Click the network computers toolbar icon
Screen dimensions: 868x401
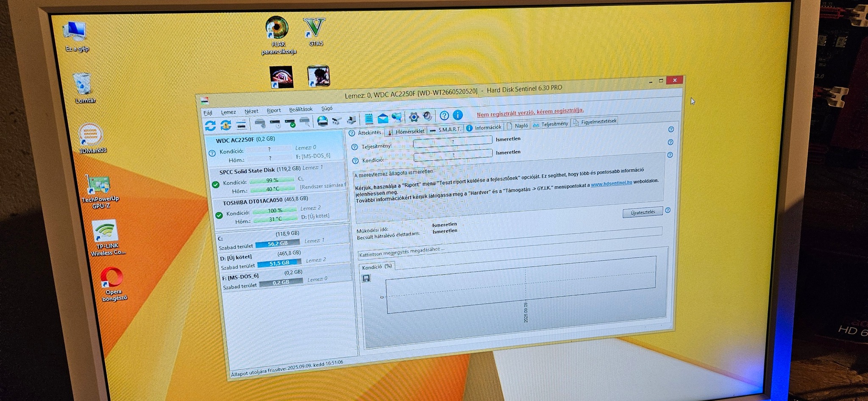coord(397,117)
